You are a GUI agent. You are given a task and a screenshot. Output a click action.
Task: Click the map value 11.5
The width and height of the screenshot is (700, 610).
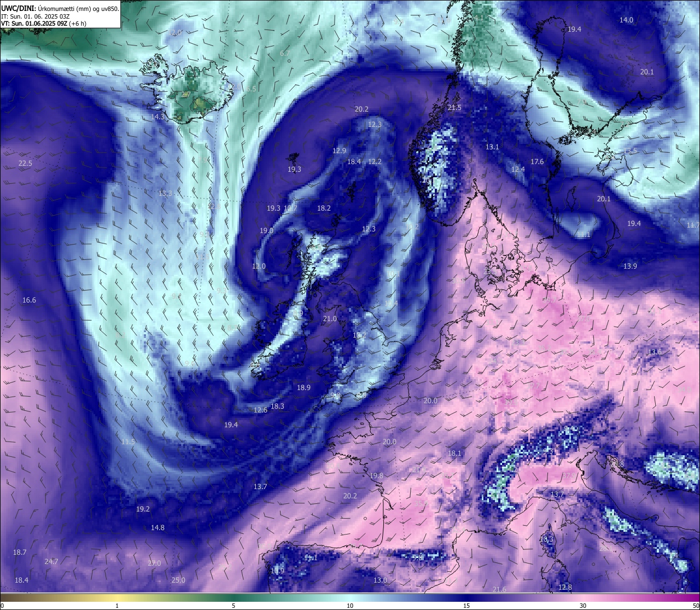128,442
